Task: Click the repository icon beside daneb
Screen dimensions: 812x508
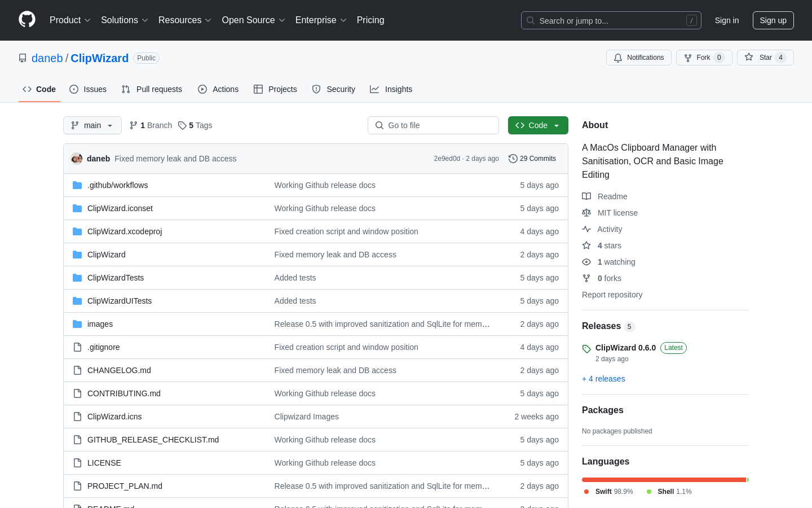Action: coord(23,58)
